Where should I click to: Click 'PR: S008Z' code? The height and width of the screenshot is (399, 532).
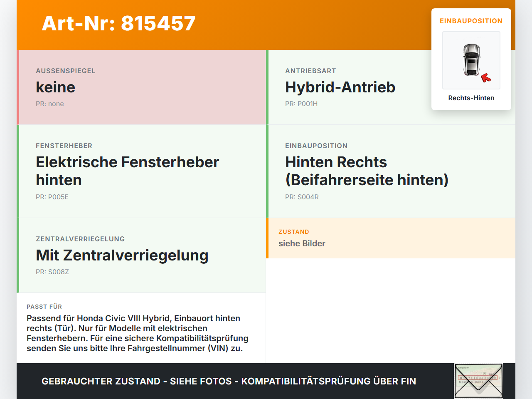point(52,272)
